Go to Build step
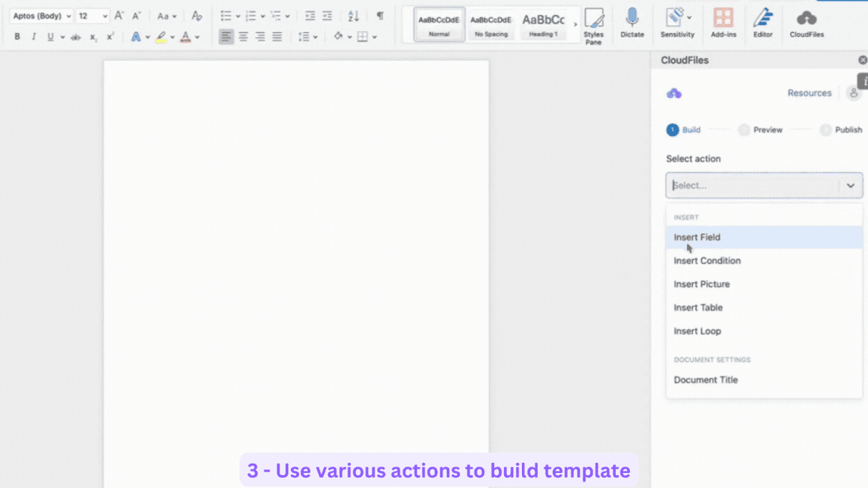Image resolution: width=868 pixels, height=488 pixels. [x=684, y=130]
